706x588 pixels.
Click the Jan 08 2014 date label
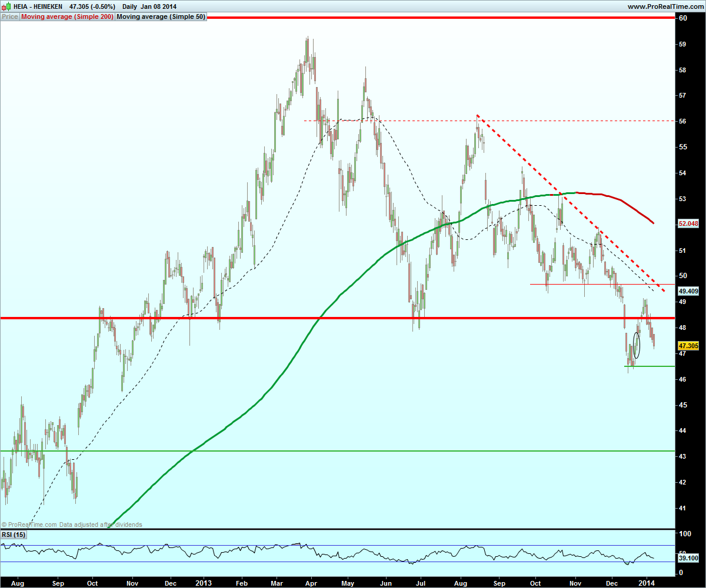point(158,6)
